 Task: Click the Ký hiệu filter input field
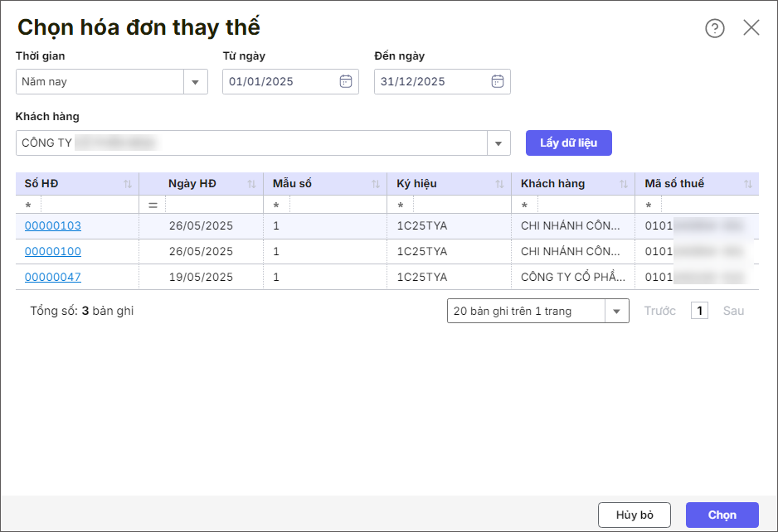click(x=461, y=205)
